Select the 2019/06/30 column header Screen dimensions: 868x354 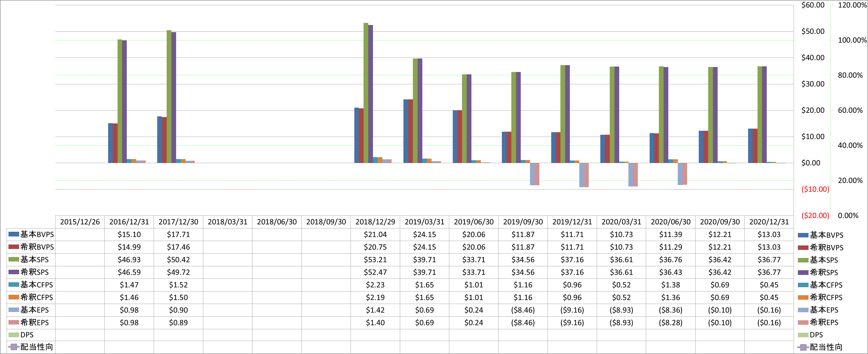click(474, 222)
